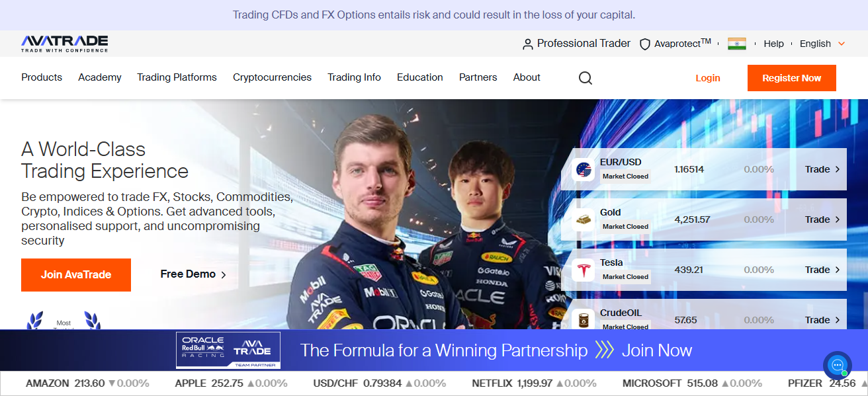Screen dimensions: 868x396
Task: Open Free Demo arrow link
Action: 193,274
